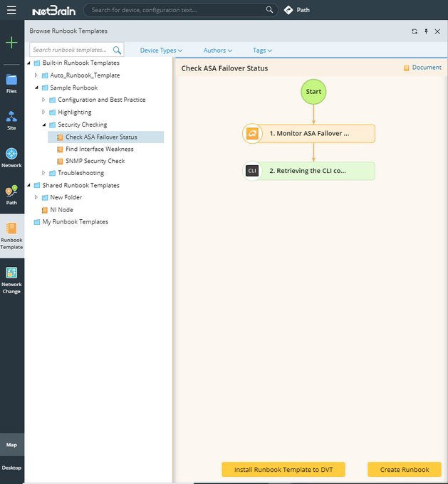Select the Highlighting folder label

tap(75, 112)
